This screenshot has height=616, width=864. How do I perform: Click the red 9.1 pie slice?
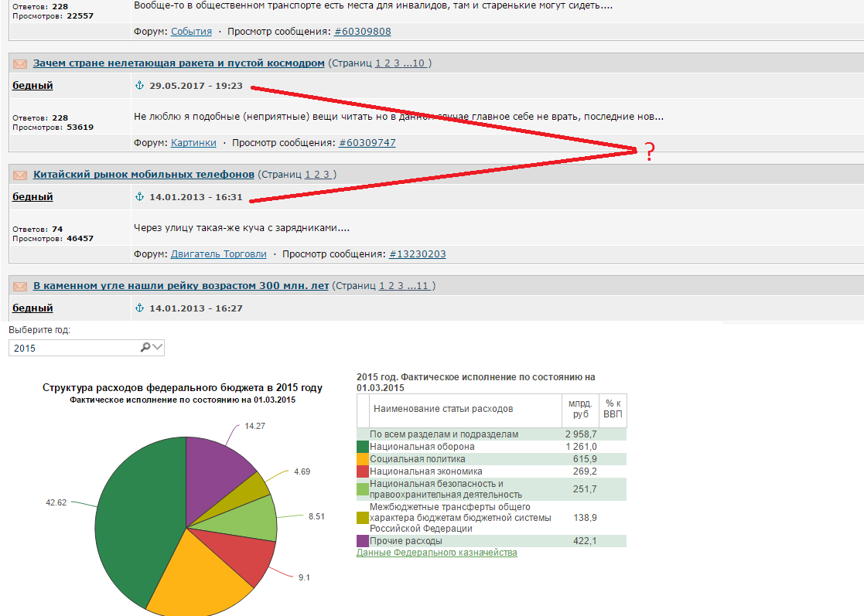point(242,550)
